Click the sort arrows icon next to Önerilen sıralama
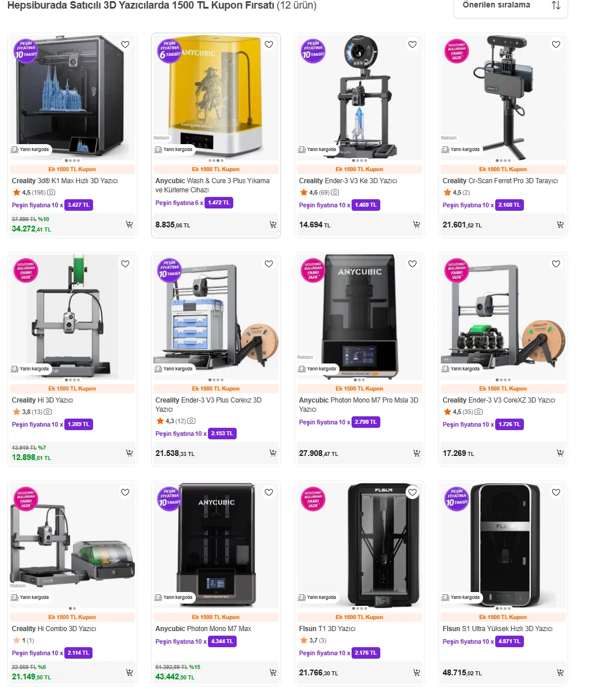 556,5
